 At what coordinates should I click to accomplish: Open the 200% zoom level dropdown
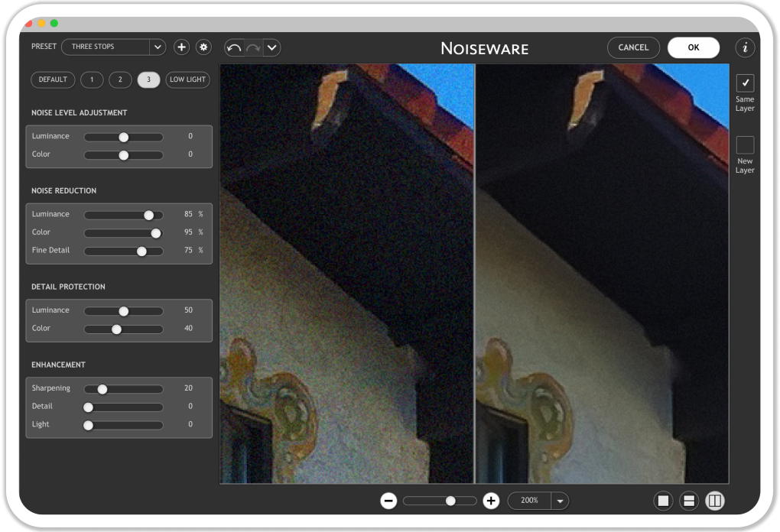coord(560,501)
